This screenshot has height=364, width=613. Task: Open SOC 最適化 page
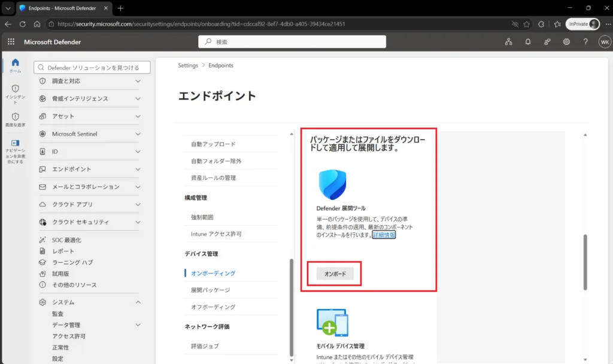[x=66, y=239]
